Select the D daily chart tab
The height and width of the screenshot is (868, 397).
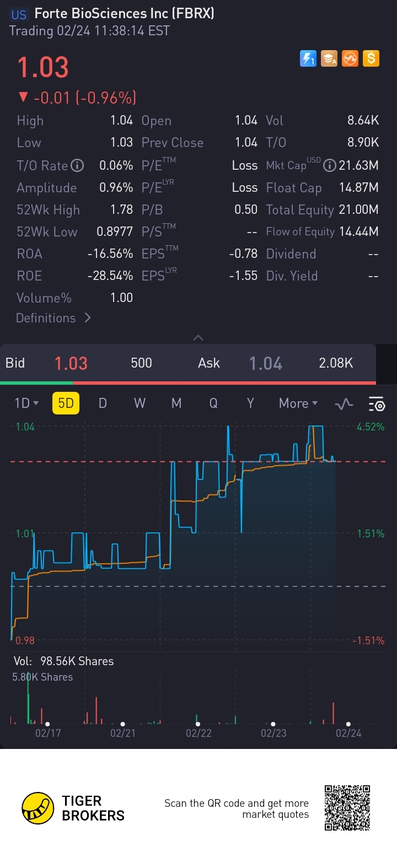click(x=103, y=403)
